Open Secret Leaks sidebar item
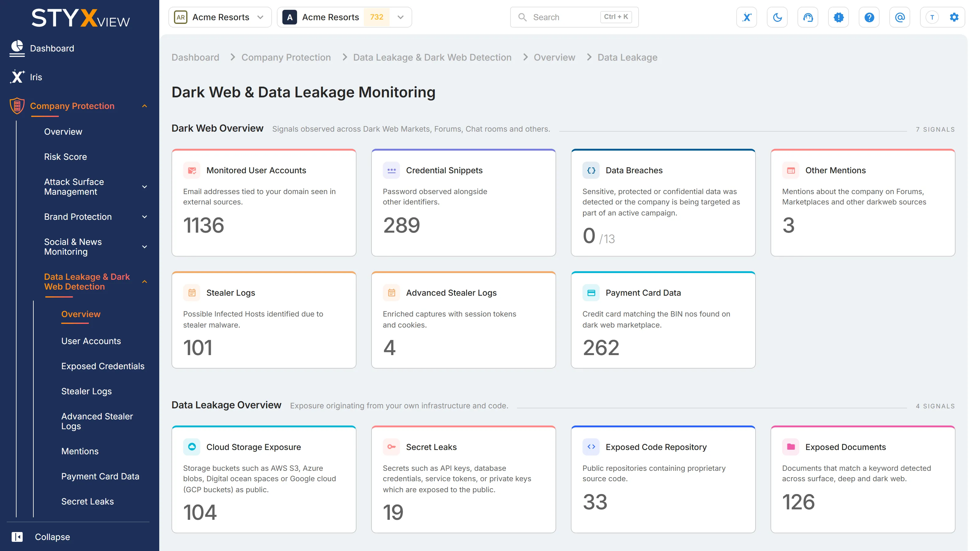980x551 pixels. pyautogui.click(x=88, y=502)
